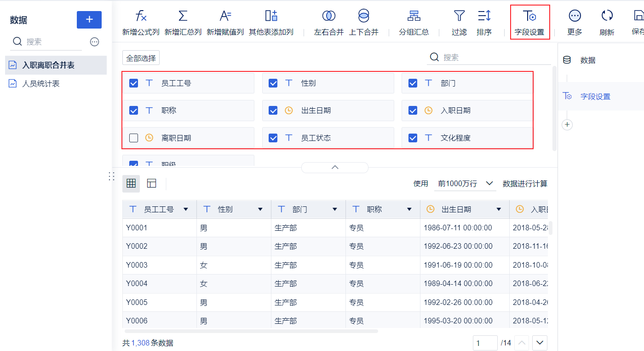This screenshot has width=644, height=351.
Task: Click the blue add data button
Action: click(89, 20)
